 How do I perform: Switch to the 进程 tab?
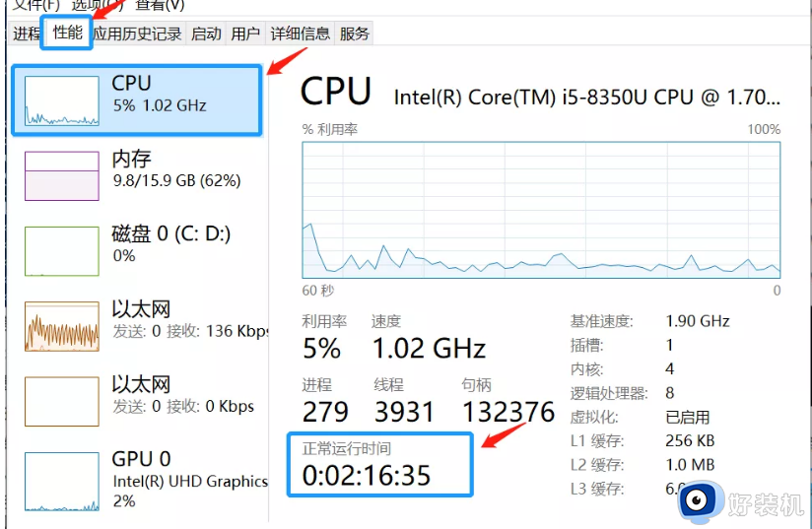[27, 33]
